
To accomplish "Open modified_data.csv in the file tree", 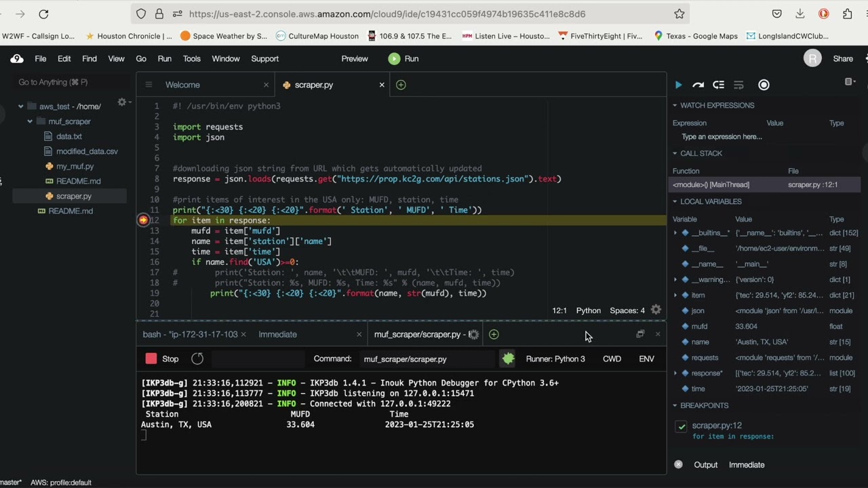I will [x=87, y=151].
